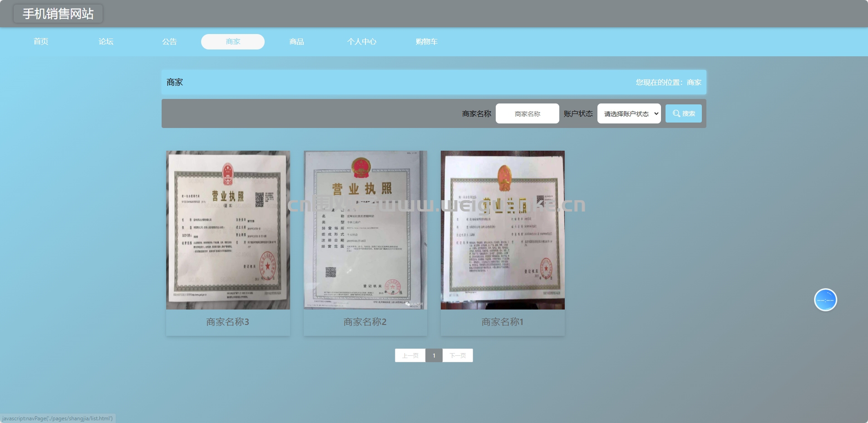Click the 账户状态 filter label

(578, 113)
